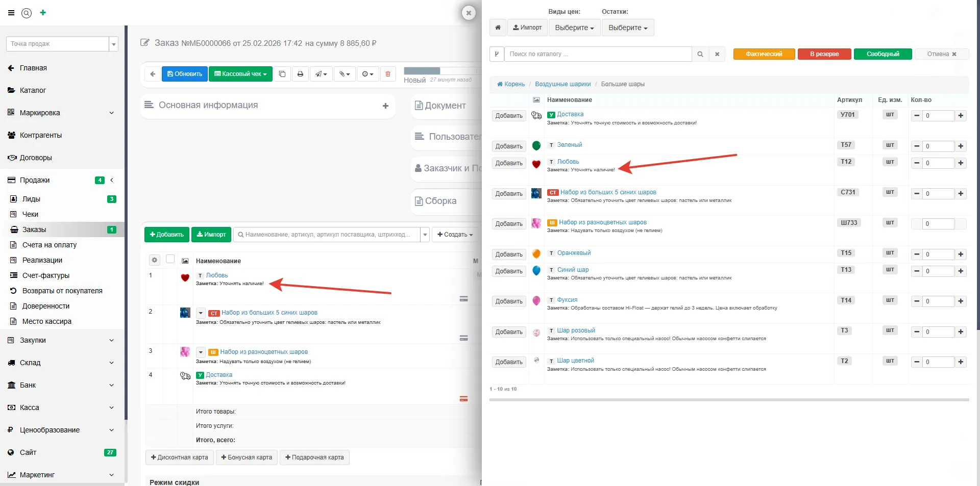Click the print order icon

click(x=300, y=74)
